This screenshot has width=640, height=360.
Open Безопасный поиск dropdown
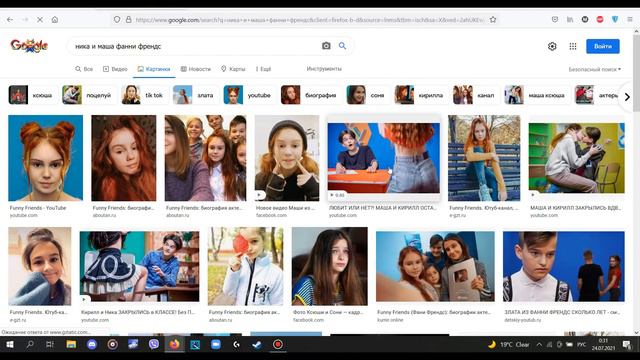click(x=595, y=69)
